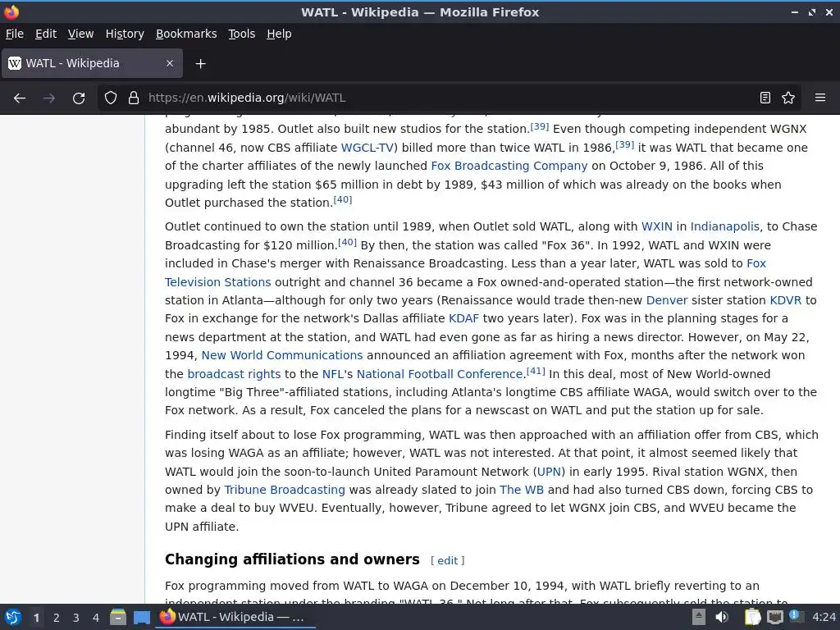The height and width of the screenshot is (630, 840).
Task: Select the WATL - Wikipedia tab
Action: click(x=92, y=63)
